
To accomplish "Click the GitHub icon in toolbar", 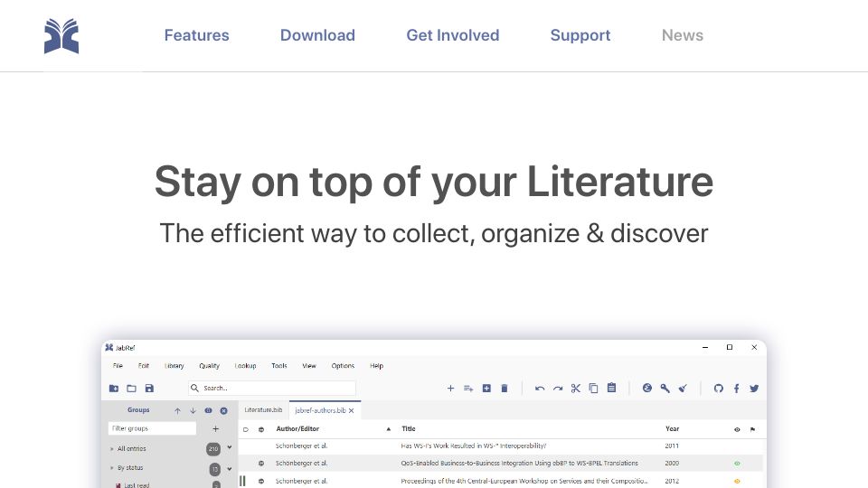I will (719, 389).
